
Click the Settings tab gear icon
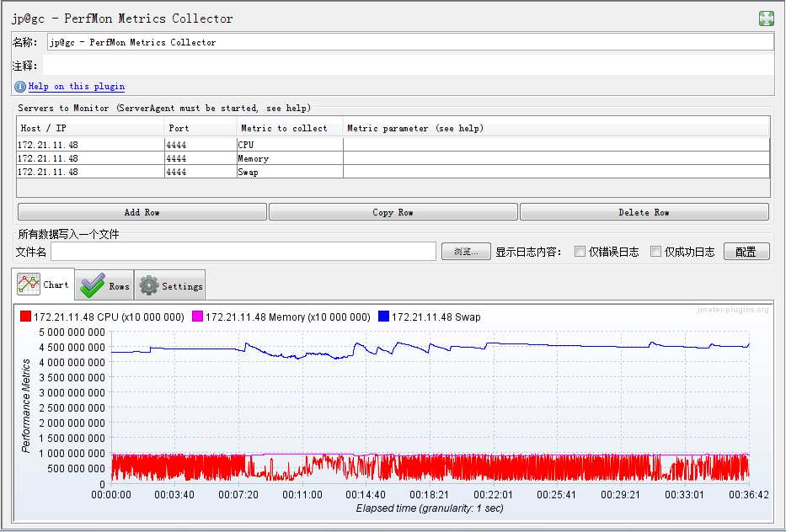[149, 285]
